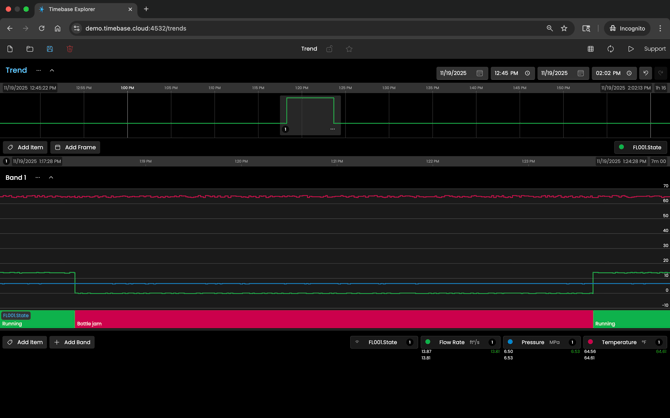This screenshot has width=670, height=418.
Task: Click the 1:00 PM overview timeline tick
Action: [127, 88]
